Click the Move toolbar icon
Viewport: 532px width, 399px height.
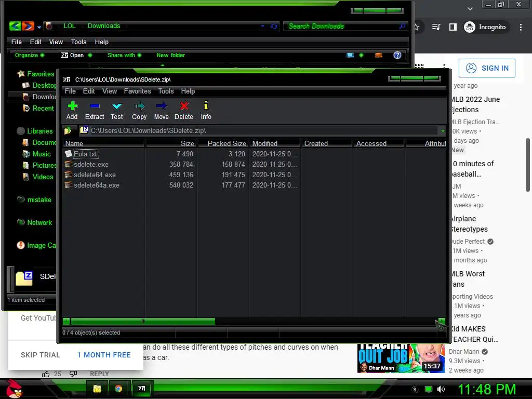(x=161, y=111)
